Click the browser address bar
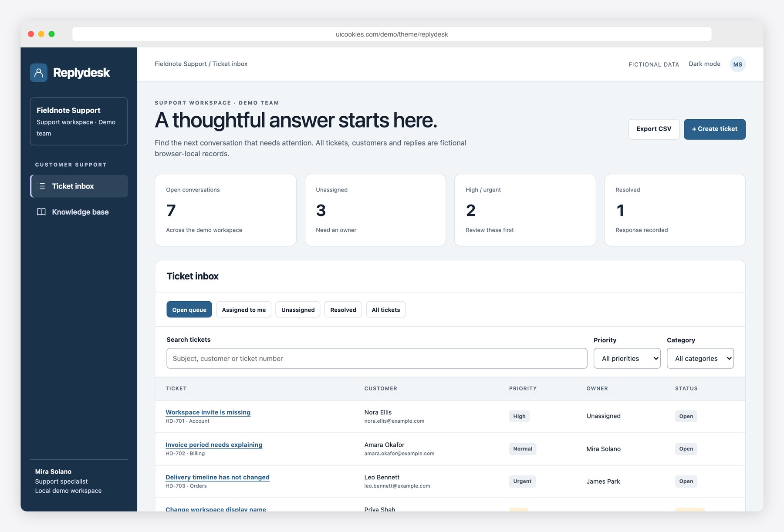The image size is (784, 532). (392, 34)
